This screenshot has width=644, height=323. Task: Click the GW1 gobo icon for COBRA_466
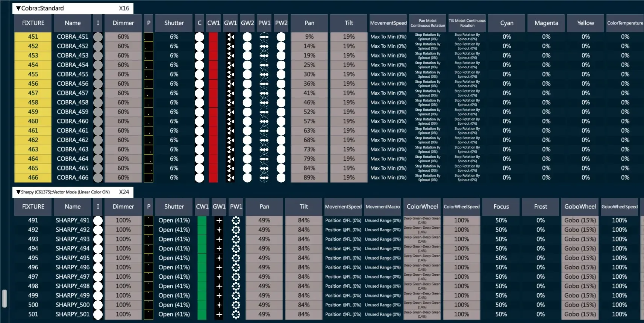[x=230, y=178]
